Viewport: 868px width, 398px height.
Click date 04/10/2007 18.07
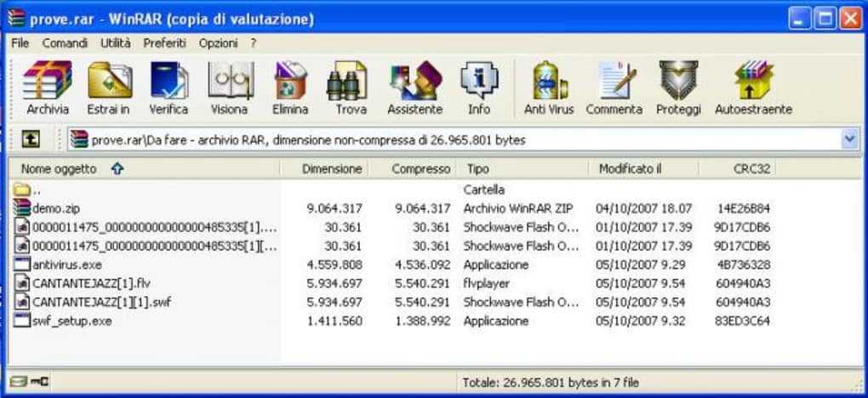click(x=643, y=208)
